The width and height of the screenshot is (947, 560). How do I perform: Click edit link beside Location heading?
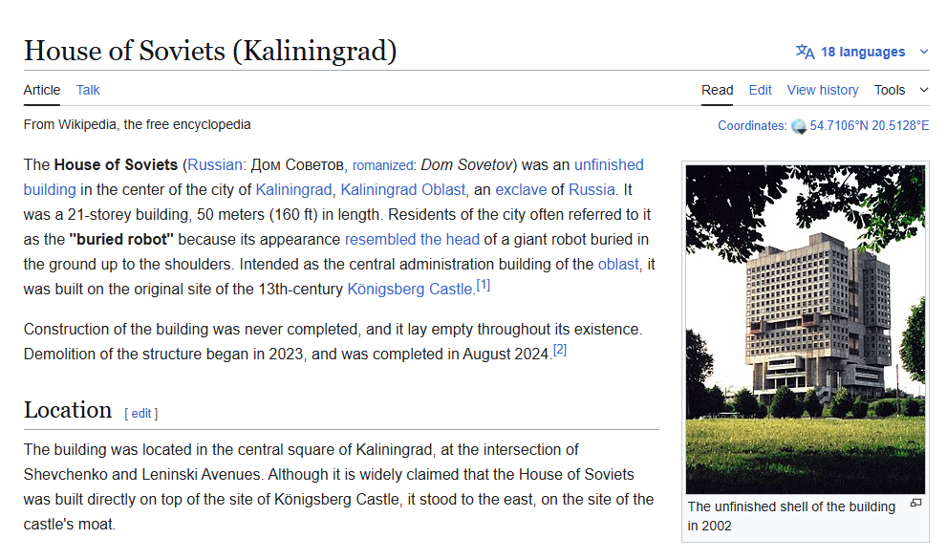tap(141, 413)
